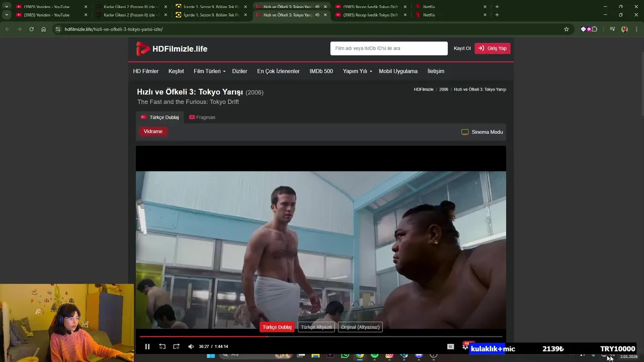Open the Windows Start menu
The height and width of the screenshot is (362, 644).
click(211, 355)
